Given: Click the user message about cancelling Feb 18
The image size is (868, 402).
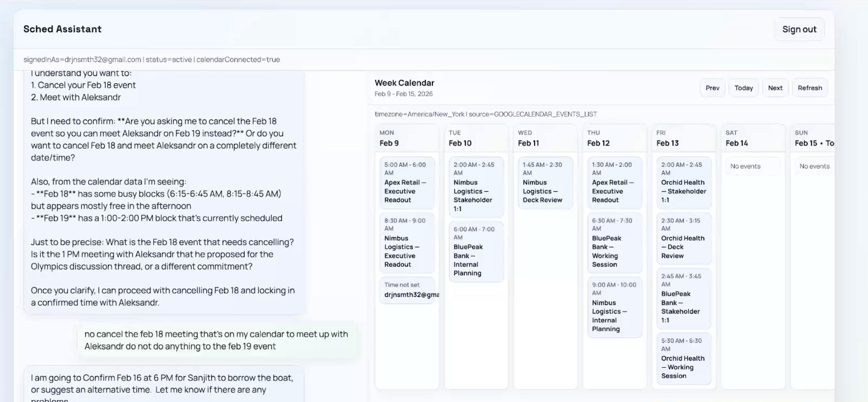Looking at the screenshot, I should point(216,340).
